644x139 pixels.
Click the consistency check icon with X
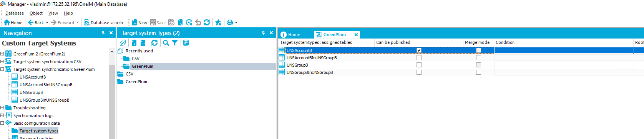[189, 22]
